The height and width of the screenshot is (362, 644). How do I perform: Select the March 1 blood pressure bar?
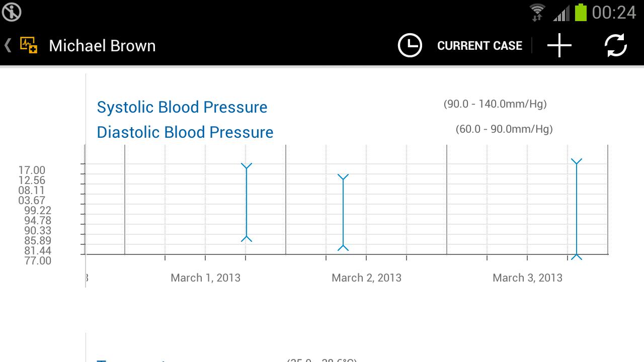point(247,202)
